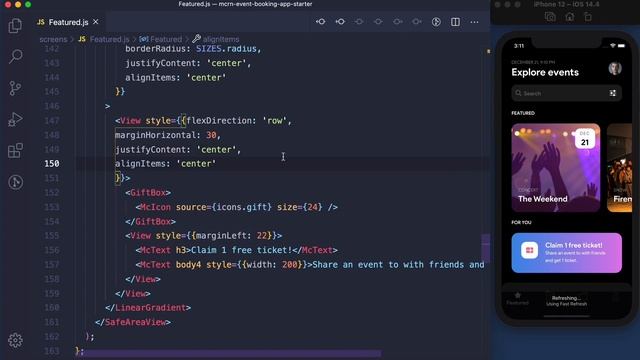Viewport: 640px width, 360px height.
Task: Click line number 147 in the gutter
Action: tap(51, 120)
